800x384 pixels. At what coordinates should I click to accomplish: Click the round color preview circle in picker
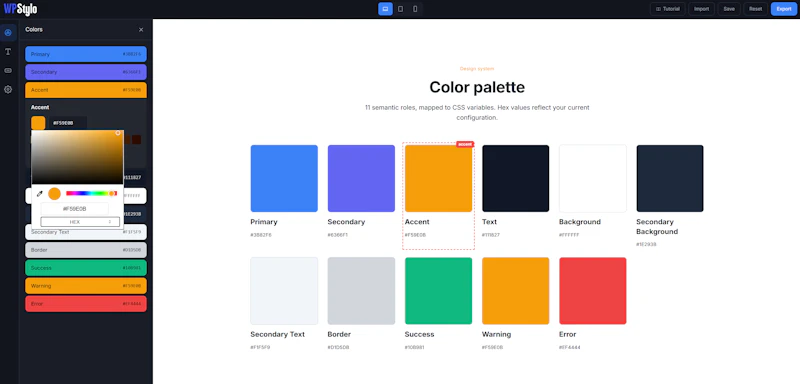coord(54,194)
